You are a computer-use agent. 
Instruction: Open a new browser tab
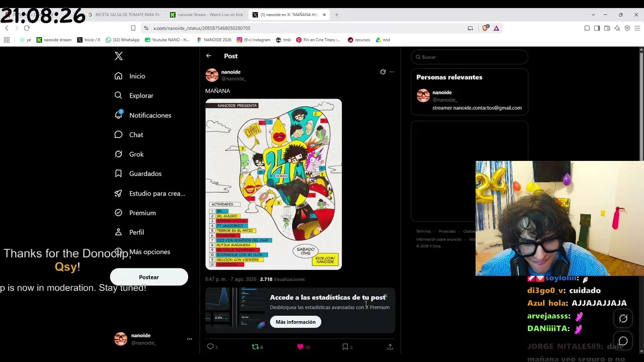(337, 15)
